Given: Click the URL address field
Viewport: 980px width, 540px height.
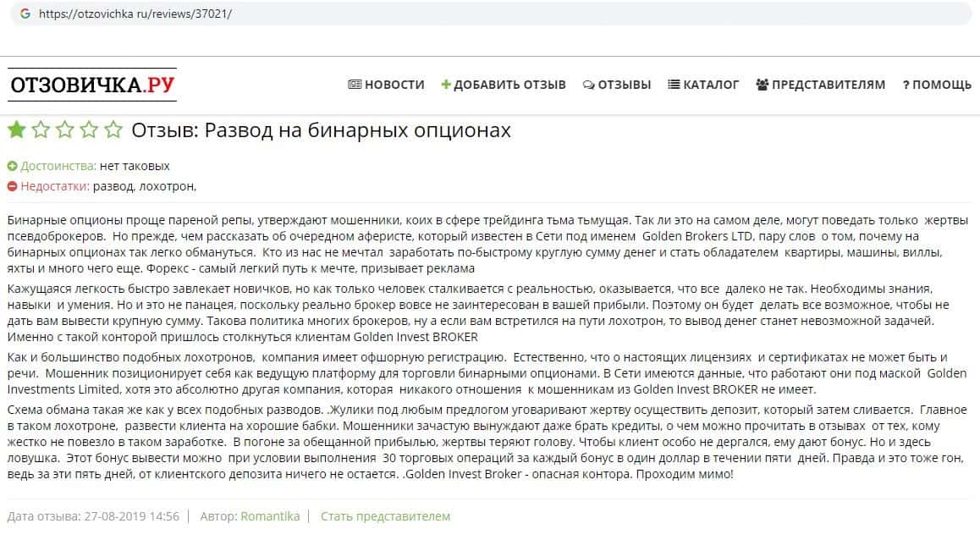Looking at the screenshot, I should click(491, 14).
